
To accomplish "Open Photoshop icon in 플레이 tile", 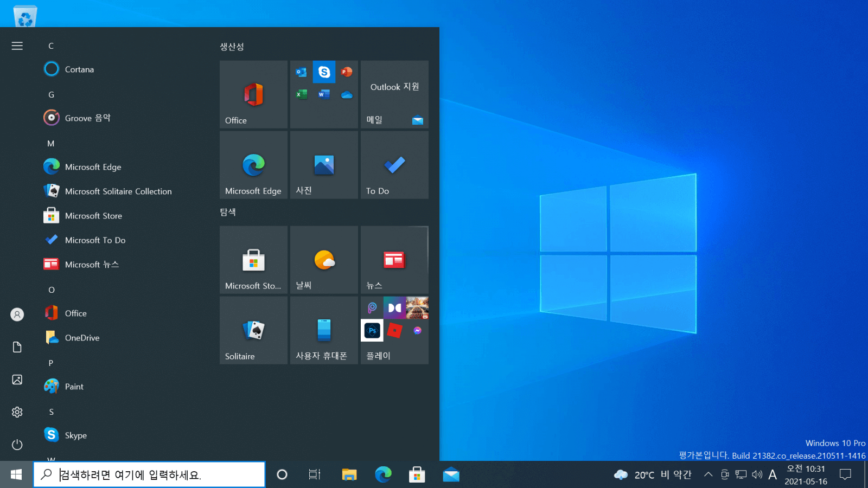I will coord(372,330).
